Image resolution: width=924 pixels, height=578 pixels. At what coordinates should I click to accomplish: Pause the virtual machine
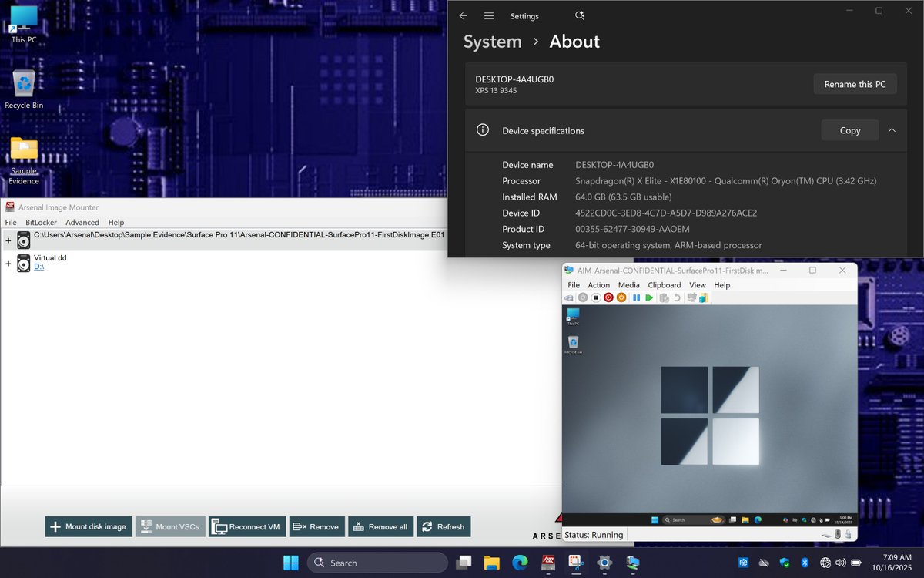click(637, 297)
